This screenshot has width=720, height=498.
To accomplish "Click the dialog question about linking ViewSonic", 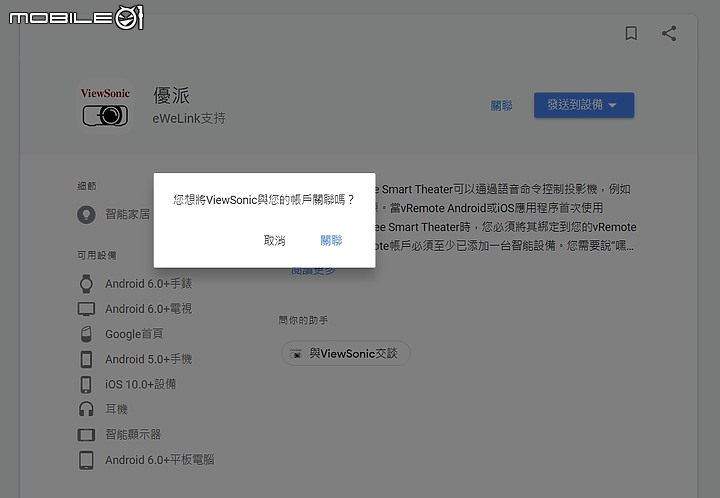I will click(264, 200).
